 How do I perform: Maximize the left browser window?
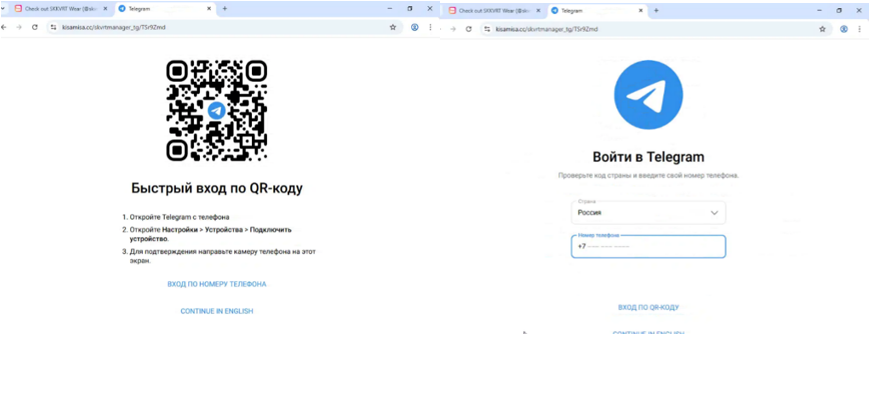click(410, 9)
